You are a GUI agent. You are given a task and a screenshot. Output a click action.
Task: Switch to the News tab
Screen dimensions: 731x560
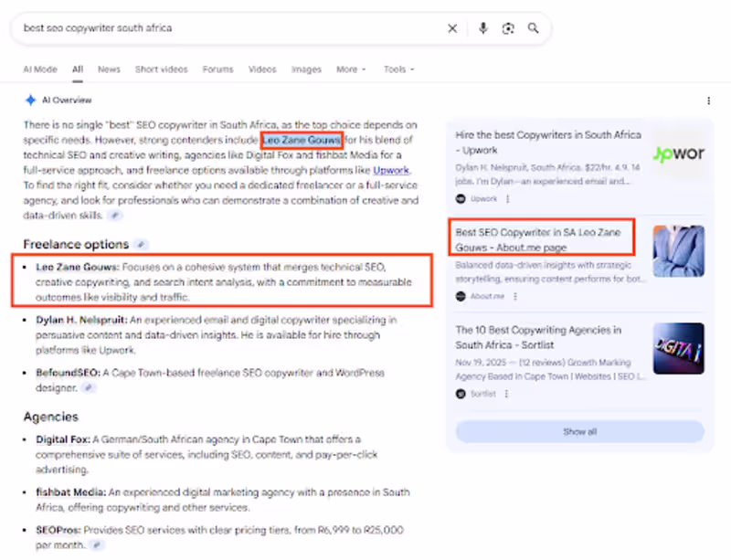pos(109,69)
